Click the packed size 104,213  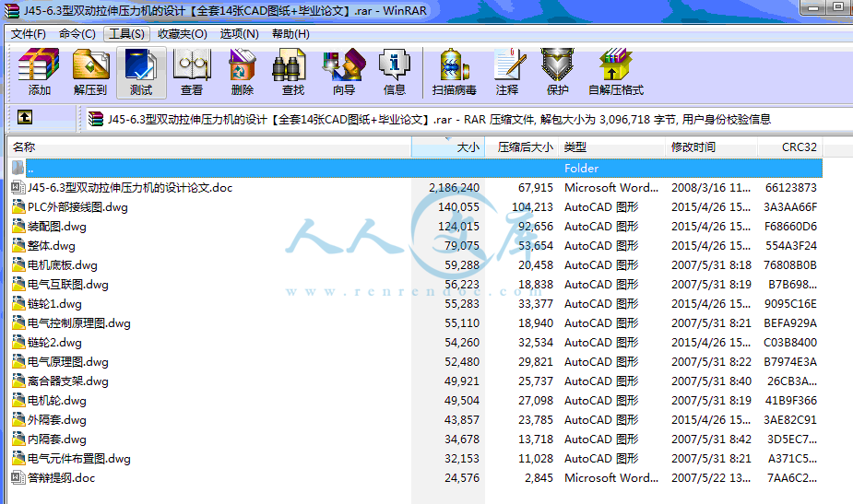(533, 206)
